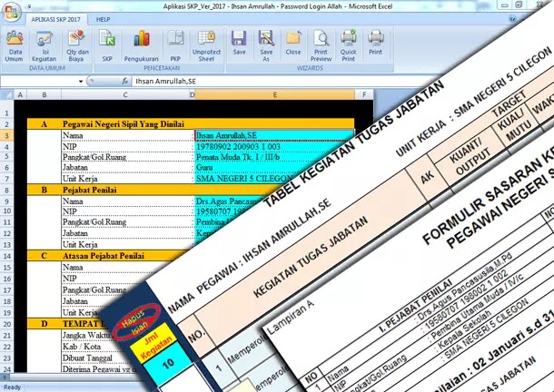Viewport: 554px width, 392px height.
Task: Select column E header
Action: click(274, 94)
